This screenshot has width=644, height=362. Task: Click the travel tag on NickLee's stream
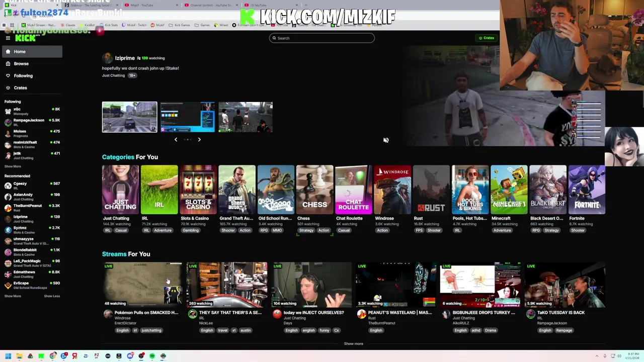(x=222, y=330)
